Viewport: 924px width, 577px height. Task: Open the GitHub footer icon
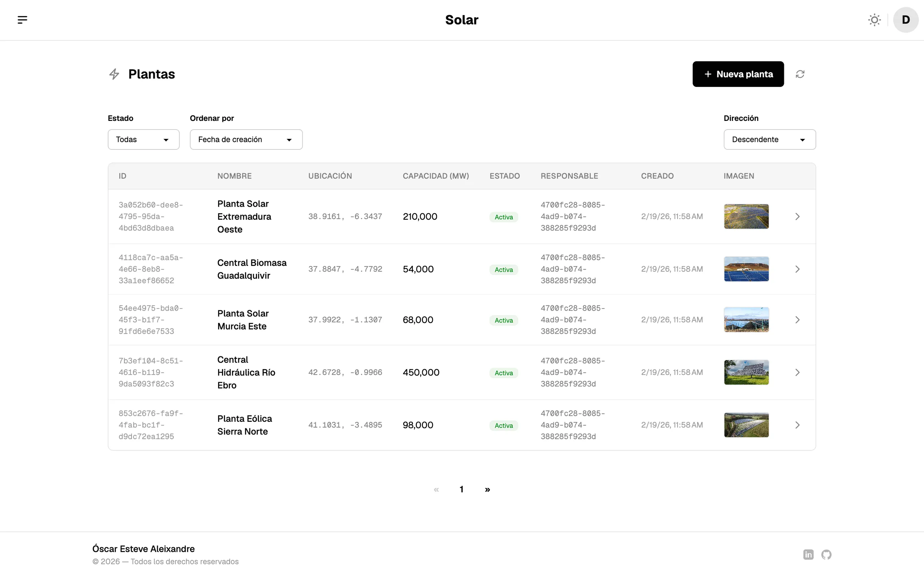pos(826,555)
